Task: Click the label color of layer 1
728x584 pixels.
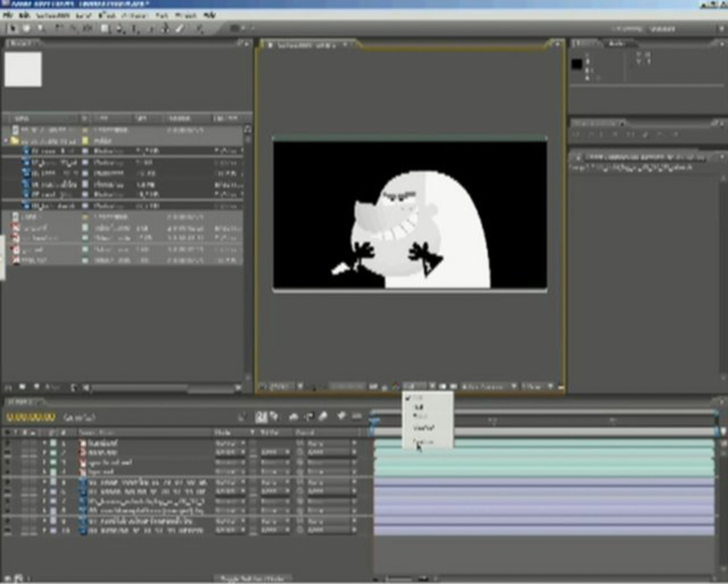Action: tap(53, 443)
